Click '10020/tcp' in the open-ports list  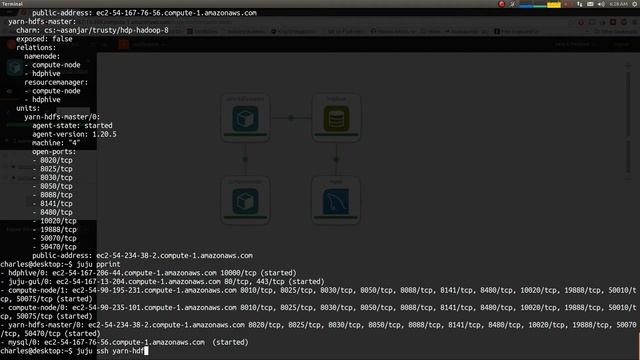[58, 221]
